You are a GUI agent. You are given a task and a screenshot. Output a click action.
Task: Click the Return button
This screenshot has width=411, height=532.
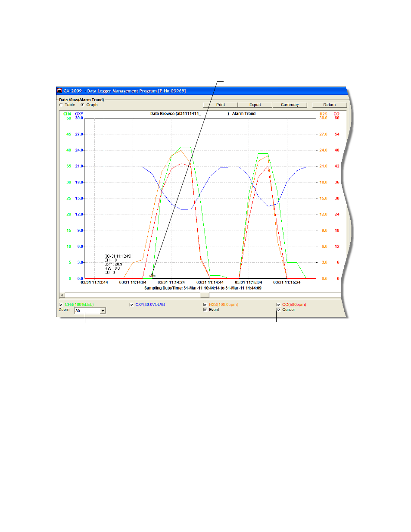coord(330,105)
